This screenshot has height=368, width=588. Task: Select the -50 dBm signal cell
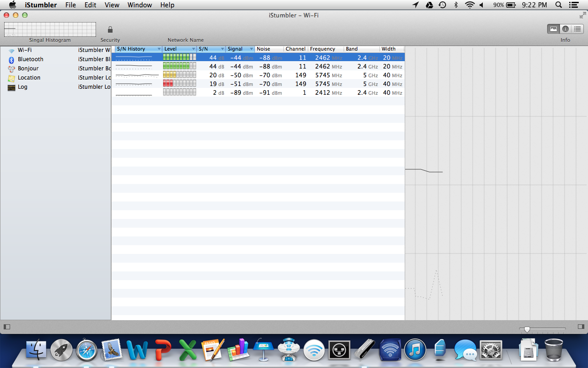(242, 75)
